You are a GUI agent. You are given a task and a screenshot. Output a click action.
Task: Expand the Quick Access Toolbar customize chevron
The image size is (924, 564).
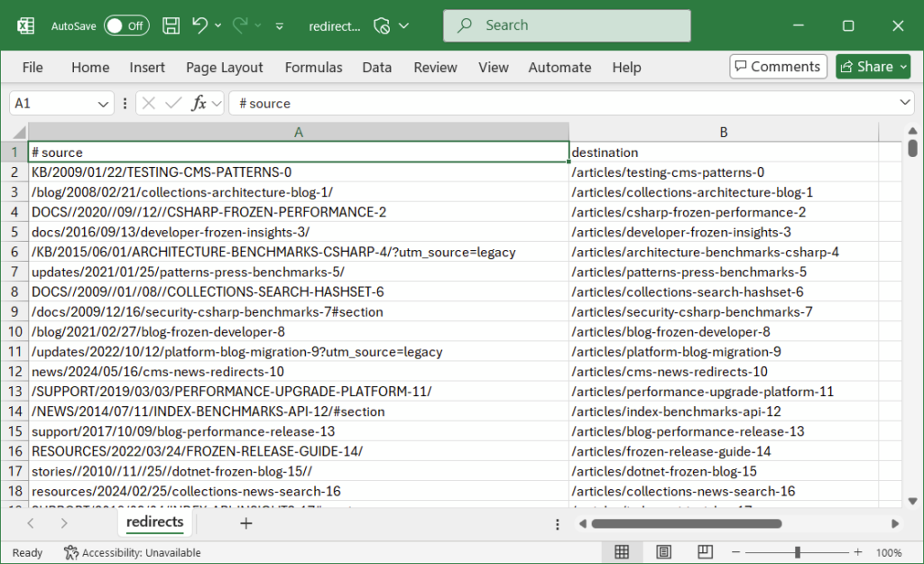[x=278, y=26]
